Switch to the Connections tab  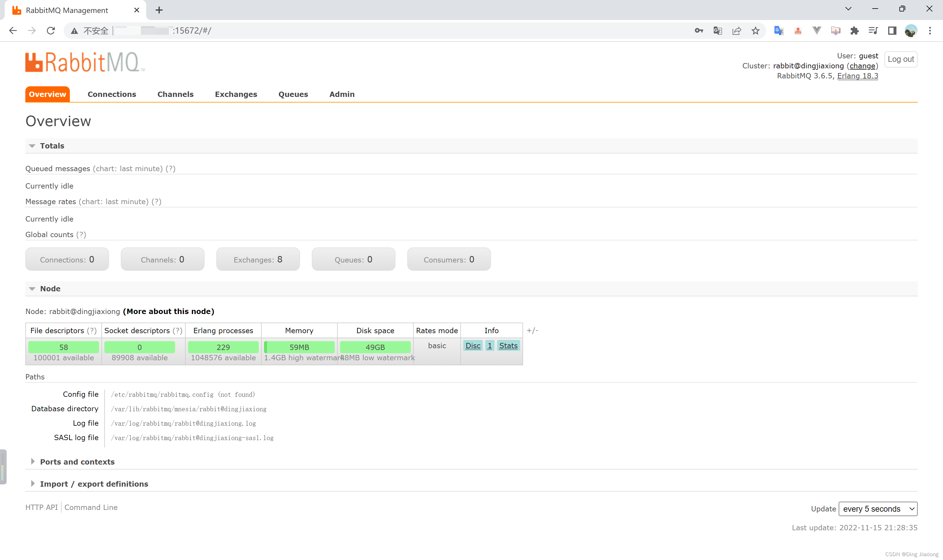point(112,94)
